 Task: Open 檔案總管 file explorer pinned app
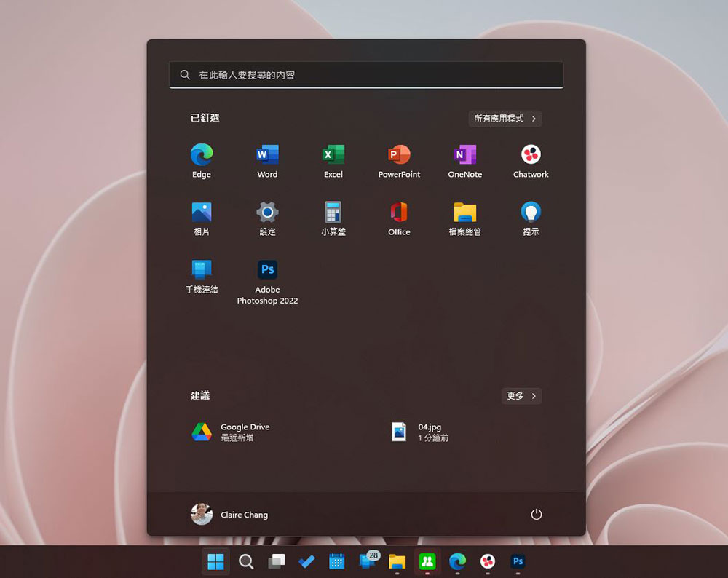click(x=464, y=218)
